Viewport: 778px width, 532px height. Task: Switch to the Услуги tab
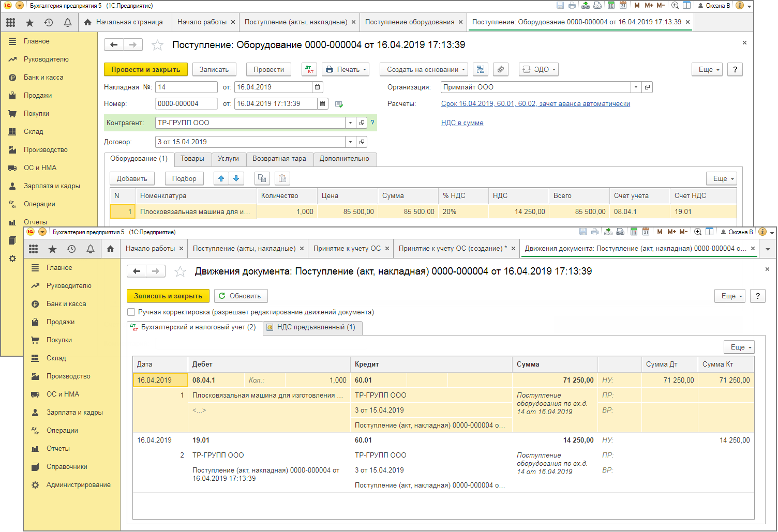[228, 159]
